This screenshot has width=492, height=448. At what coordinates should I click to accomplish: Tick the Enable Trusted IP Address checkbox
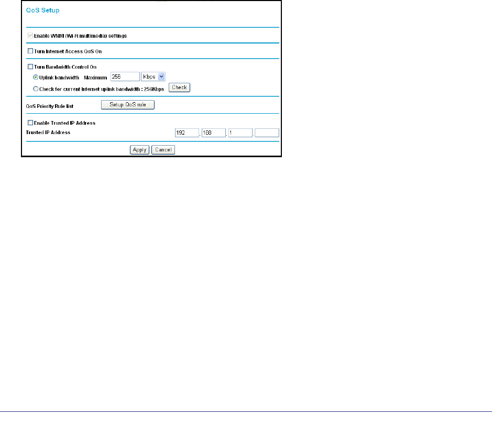coord(30,123)
